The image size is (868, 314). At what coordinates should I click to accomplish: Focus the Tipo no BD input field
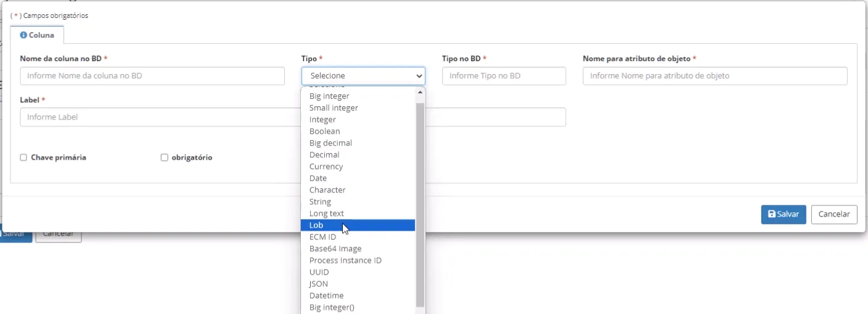point(504,76)
